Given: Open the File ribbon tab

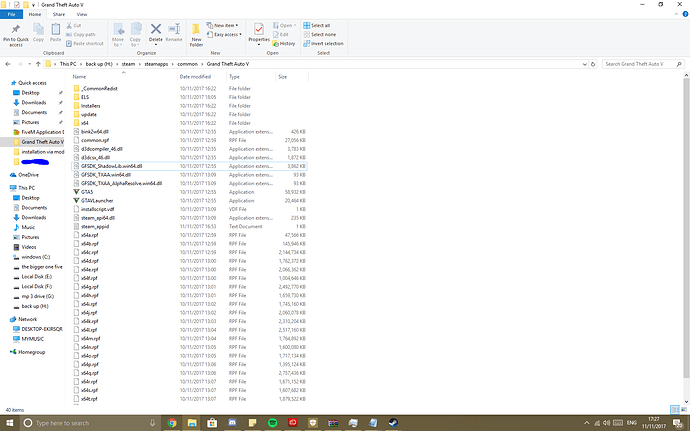Looking at the screenshot, I should point(11,14).
